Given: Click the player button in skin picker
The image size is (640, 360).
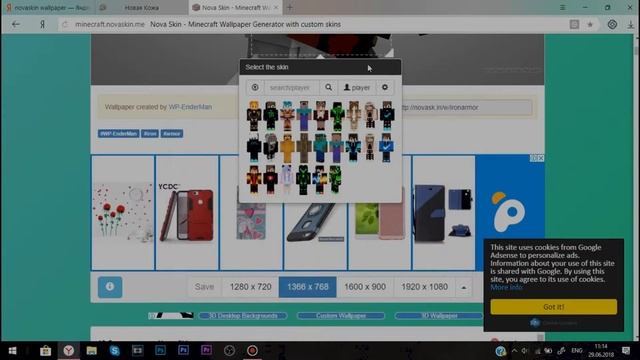Looking at the screenshot, I should (x=357, y=87).
